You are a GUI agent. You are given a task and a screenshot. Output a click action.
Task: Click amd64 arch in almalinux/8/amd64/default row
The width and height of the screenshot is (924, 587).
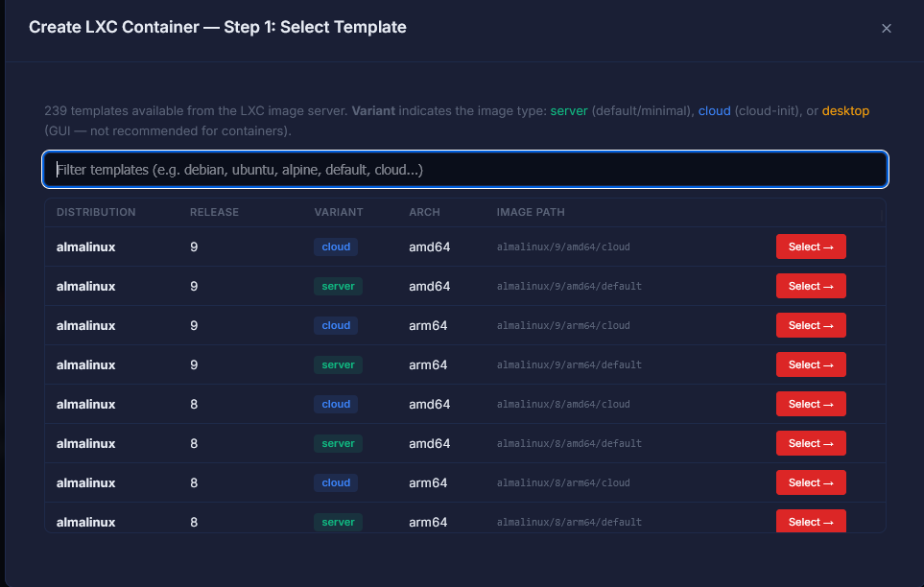pos(430,443)
